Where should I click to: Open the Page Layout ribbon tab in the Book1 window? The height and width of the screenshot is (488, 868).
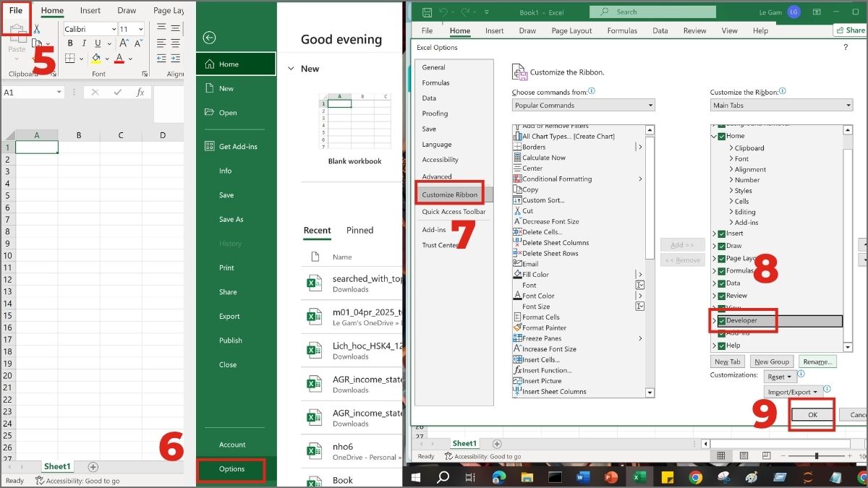tap(571, 31)
